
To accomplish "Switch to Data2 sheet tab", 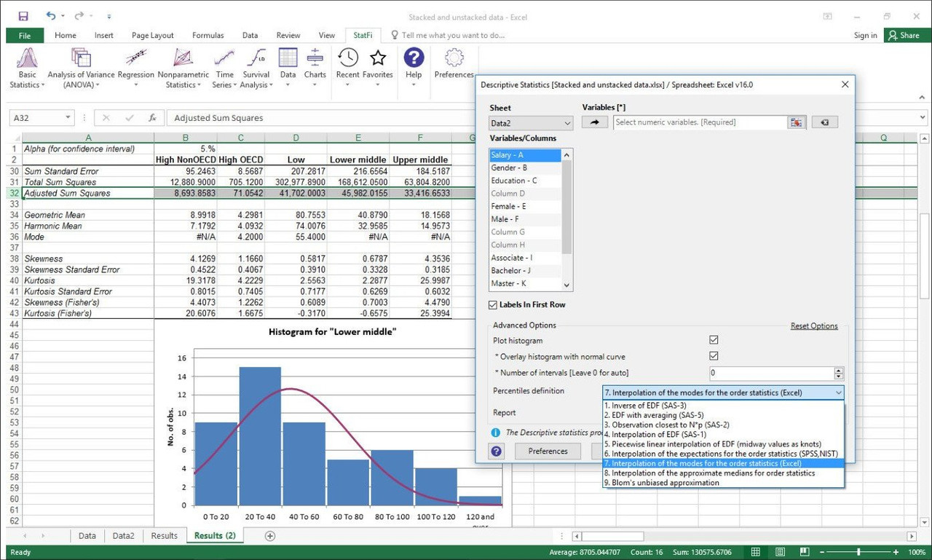I will pyautogui.click(x=123, y=536).
